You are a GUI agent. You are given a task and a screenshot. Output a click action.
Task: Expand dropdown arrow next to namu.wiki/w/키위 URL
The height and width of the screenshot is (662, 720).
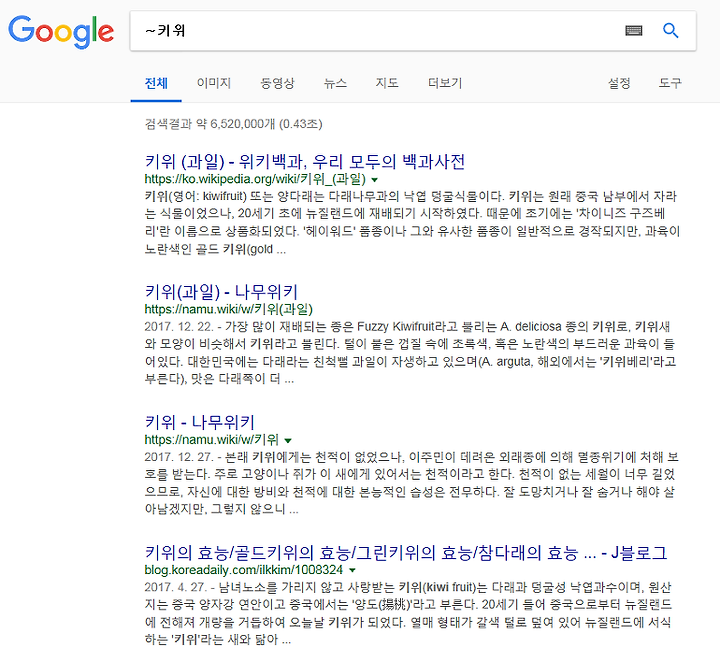tap(288, 440)
